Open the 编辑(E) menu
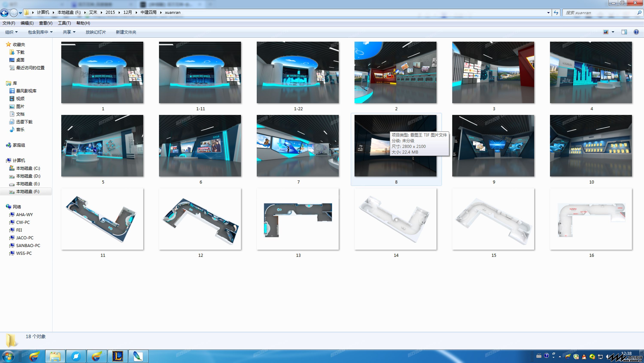The width and height of the screenshot is (644, 363). click(x=27, y=23)
